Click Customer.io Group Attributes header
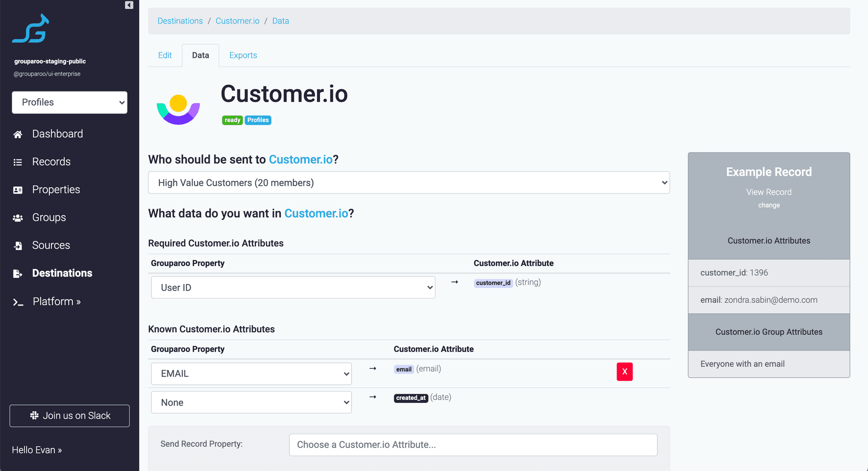 (769, 332)
